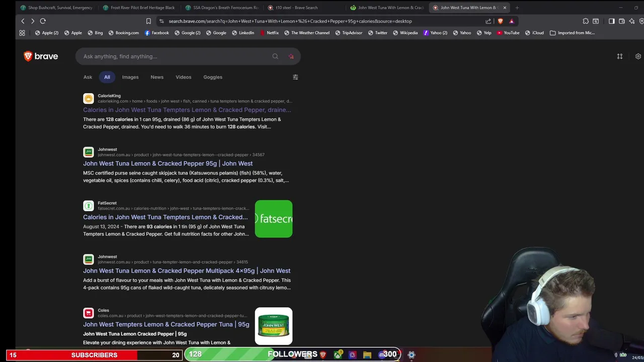Toggle the browser sidebar panel icon

(x=611, y=21)
